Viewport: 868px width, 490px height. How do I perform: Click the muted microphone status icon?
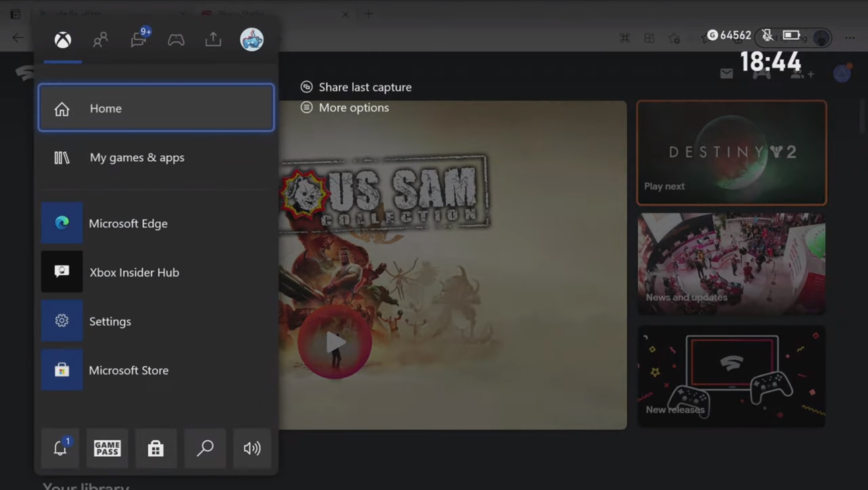(x=767, y=35)
